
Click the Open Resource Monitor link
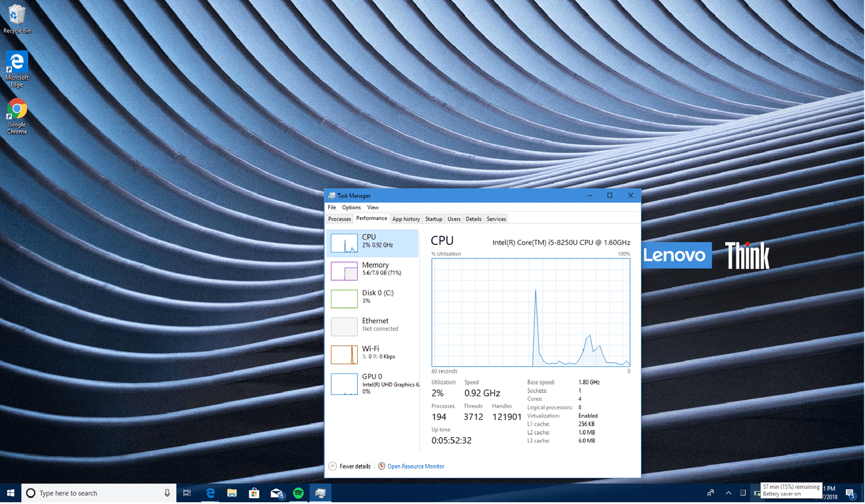(415, 467)
